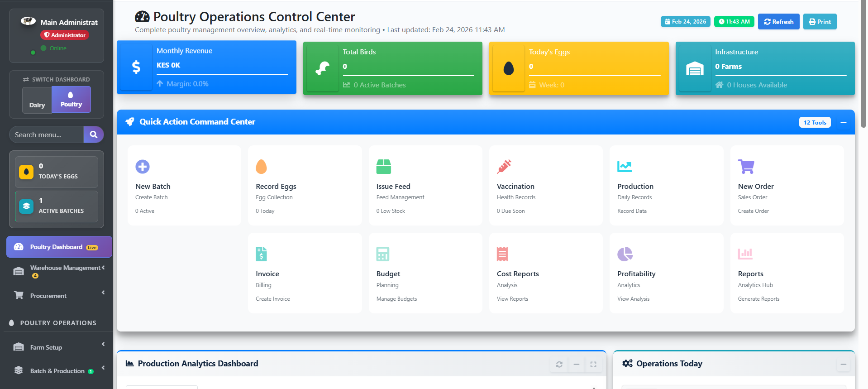
Task: Open Record Eggs egg icon
Action: click(261, 167)
